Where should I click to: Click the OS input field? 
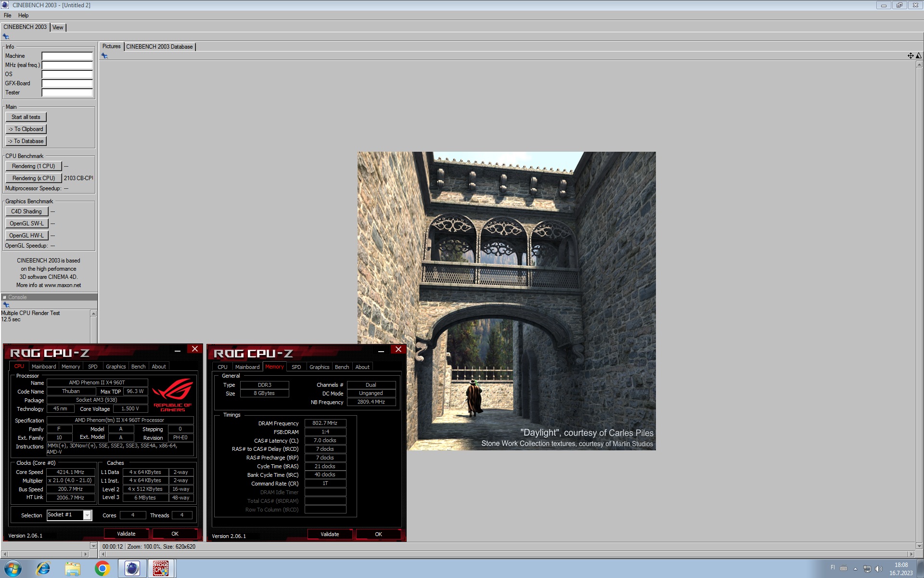pyautogui.click(x=67, y=74)
